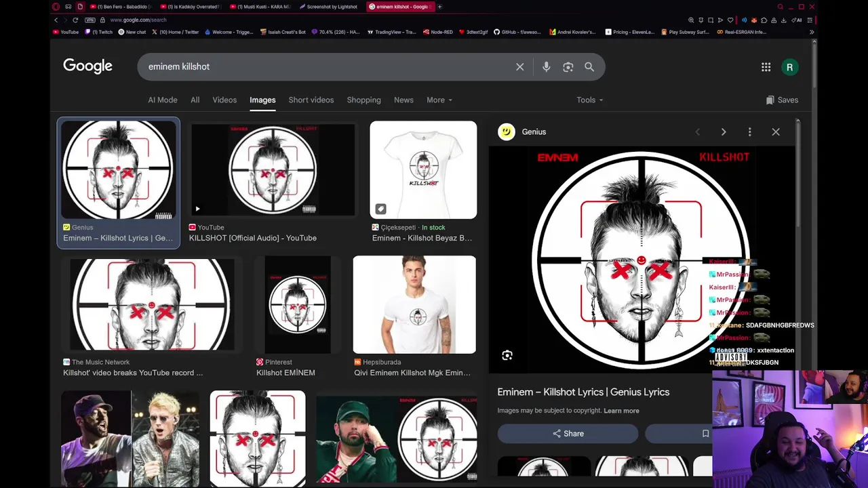Open the snapshot capture tool icon
Viewport: 868px width, 488px height.
tap(711, 20)
